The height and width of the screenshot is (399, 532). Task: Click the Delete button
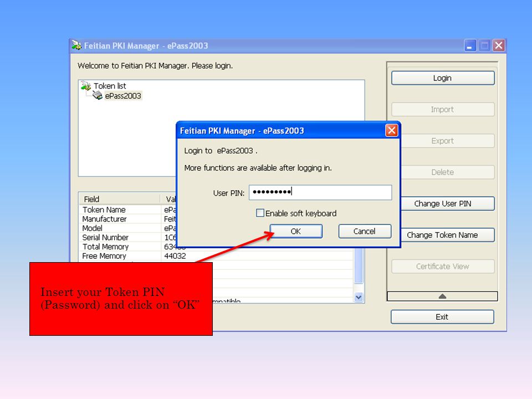point(447,172)
